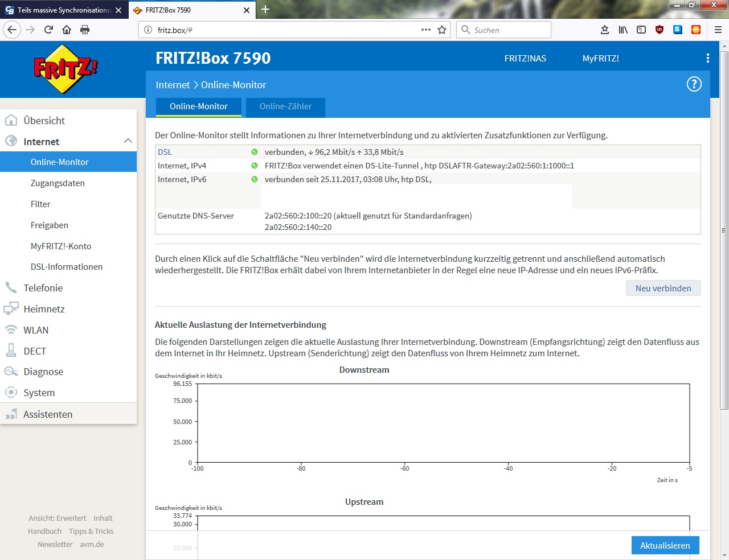
Task: Go back with the browser back arrow
Action: click(x=13, y=30)
